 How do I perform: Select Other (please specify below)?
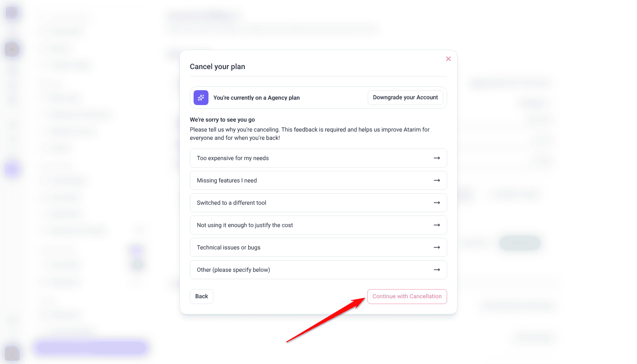[x=318, y=270]
